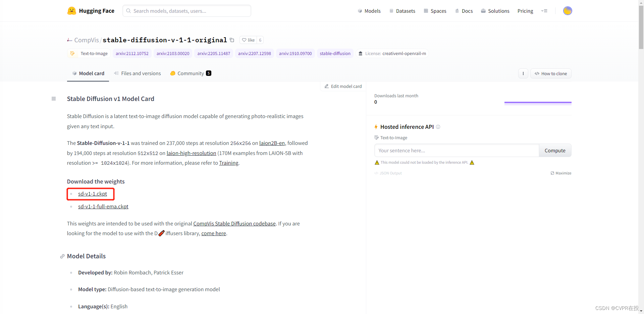Expand the extra navigation menu icon

(x=544, y=11)
